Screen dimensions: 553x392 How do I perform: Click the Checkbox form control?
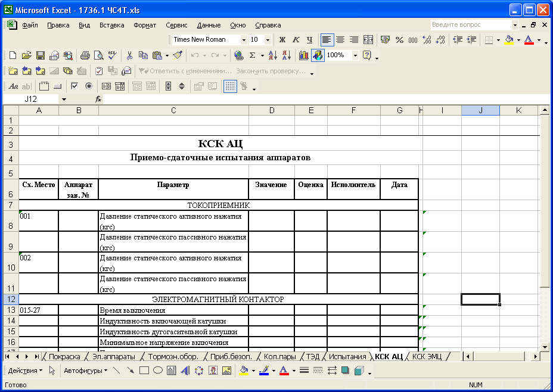click(74, 86)
